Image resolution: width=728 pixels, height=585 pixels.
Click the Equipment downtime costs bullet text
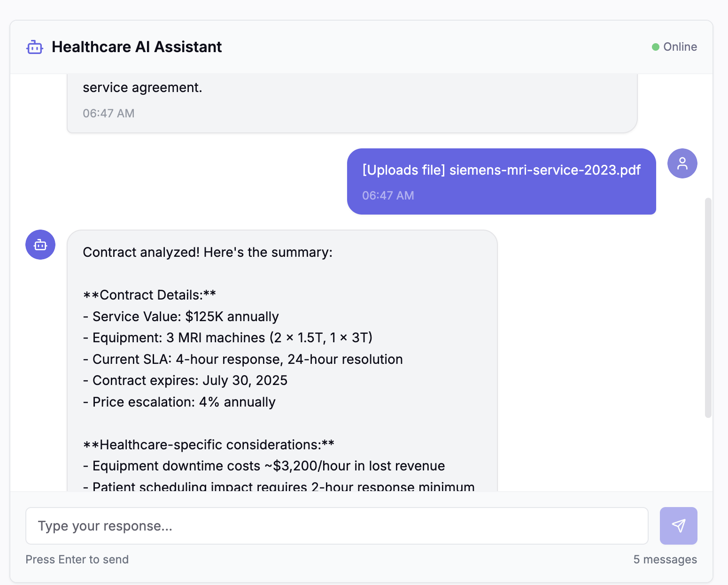pyautogui.click(x=263, y=465)
